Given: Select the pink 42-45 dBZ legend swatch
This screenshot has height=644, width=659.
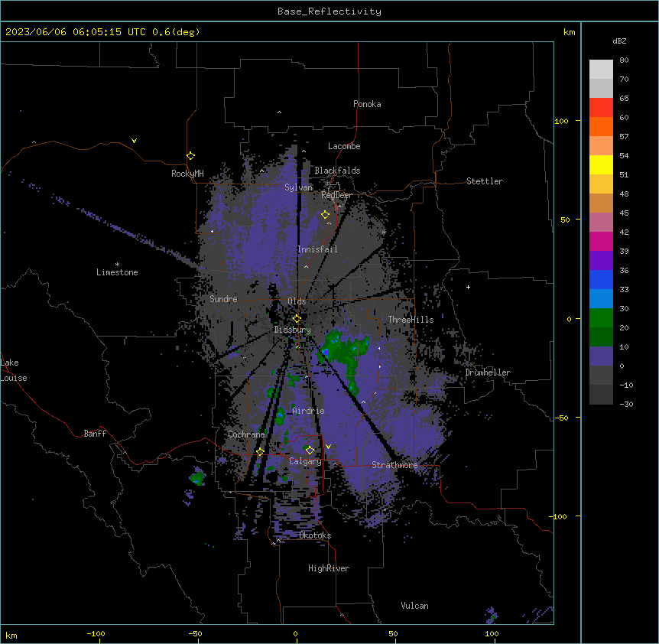Looking at the screenshot, I should tap(601, 223).
